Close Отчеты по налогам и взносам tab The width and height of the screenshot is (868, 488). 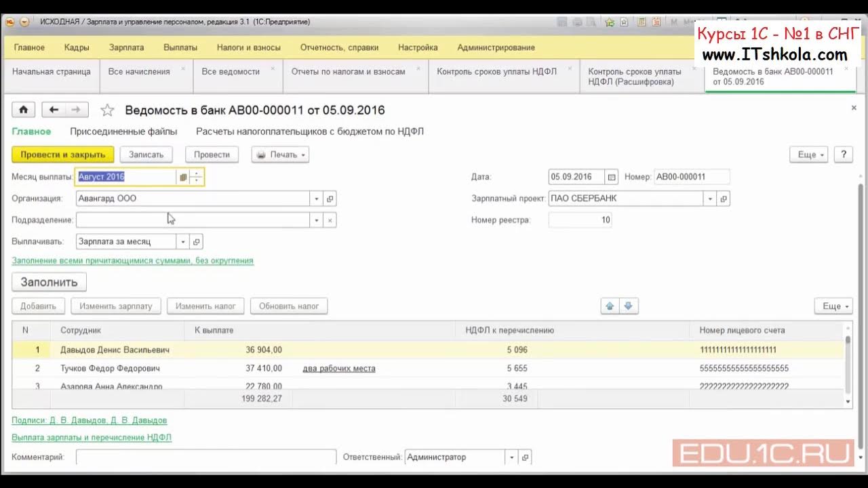(418, 68)
